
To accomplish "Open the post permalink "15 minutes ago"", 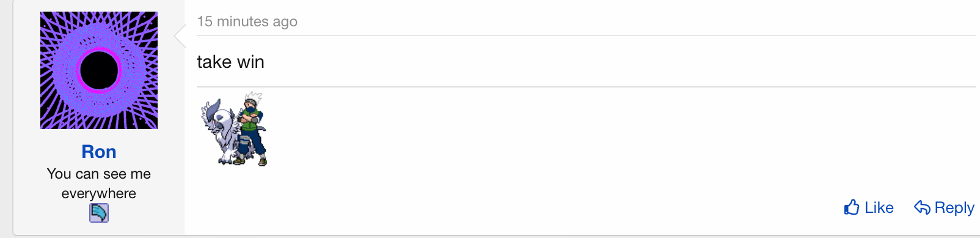I will (247, 21).
